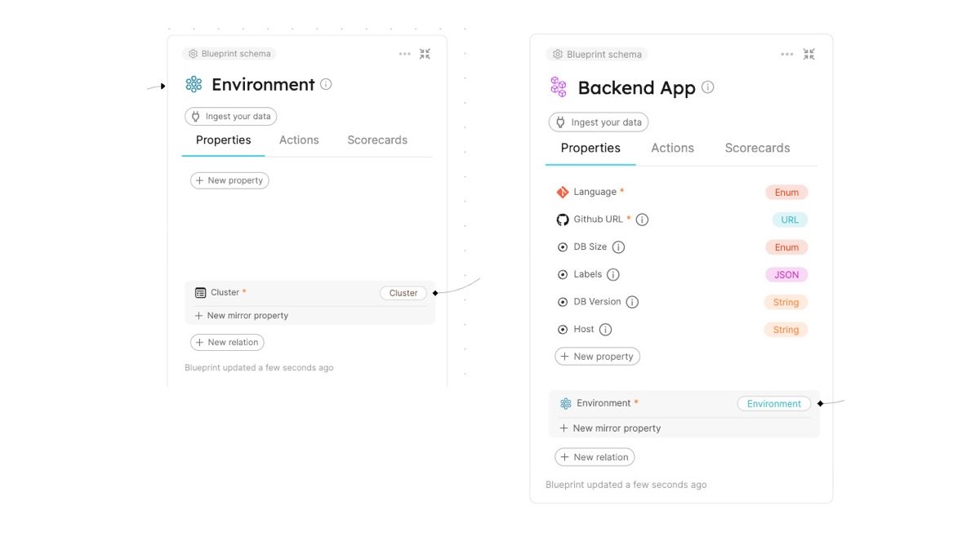
Task: Open Scorecards tab in Environment card
Action: [x=377, y=140]
